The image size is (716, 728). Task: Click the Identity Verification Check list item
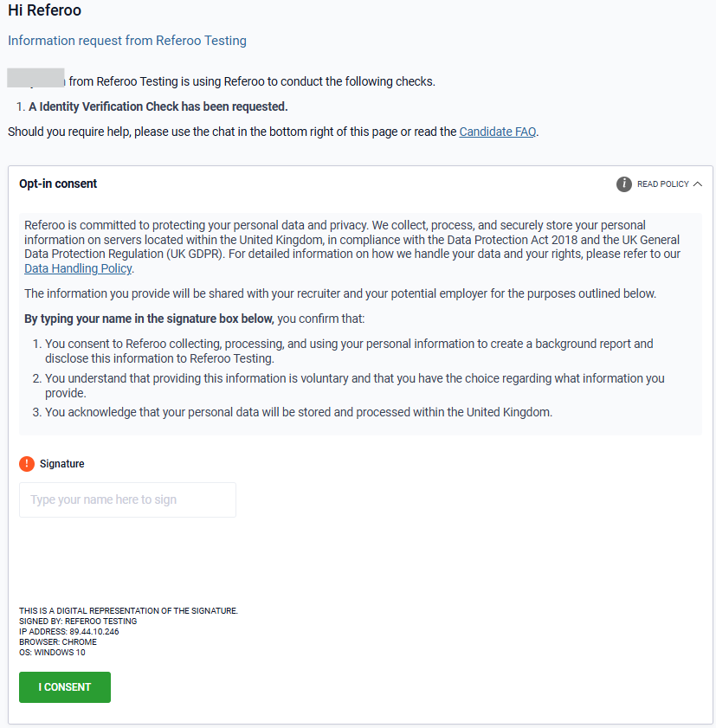coord(158,106)
